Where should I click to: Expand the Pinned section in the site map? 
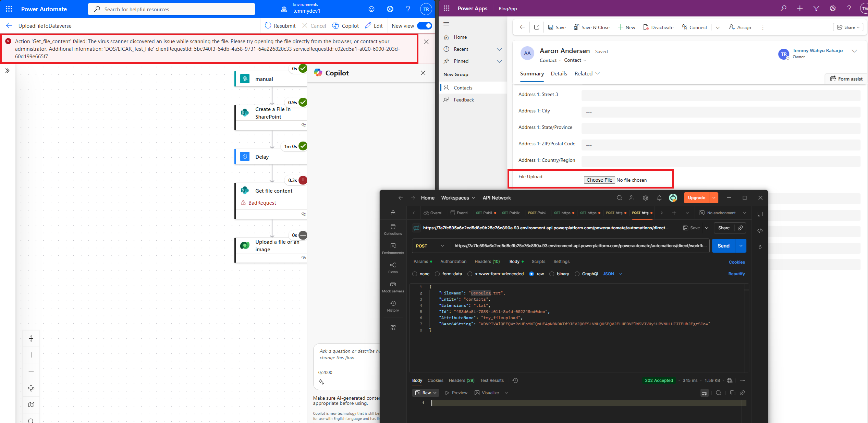tap(499, 61)
